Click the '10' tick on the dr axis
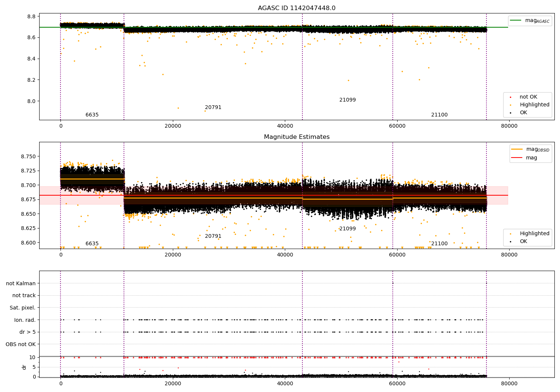The image size is (560, 392). point(32,357)
